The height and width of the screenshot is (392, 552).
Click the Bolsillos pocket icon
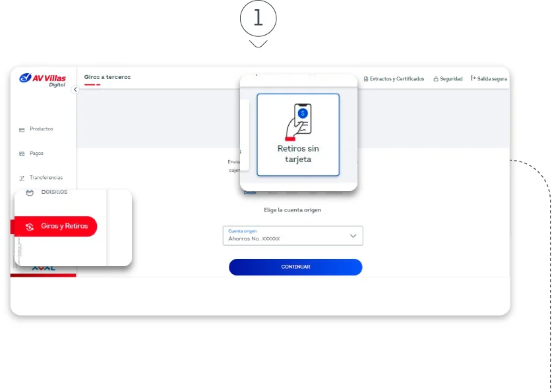(x=29, y=192)
